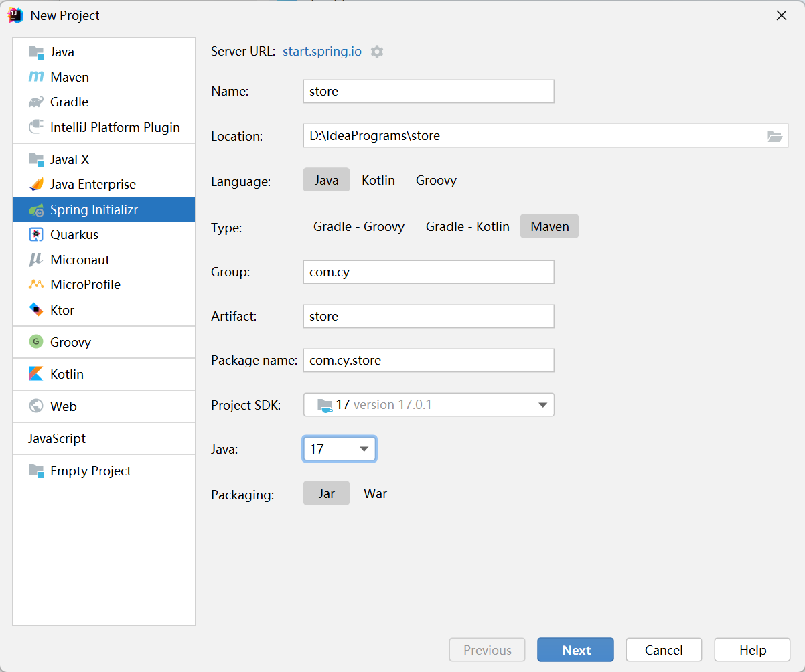Select the Spring Initializr leaf icon
The height and width of the screenshot is (672, 805).
tap(36, 210)
